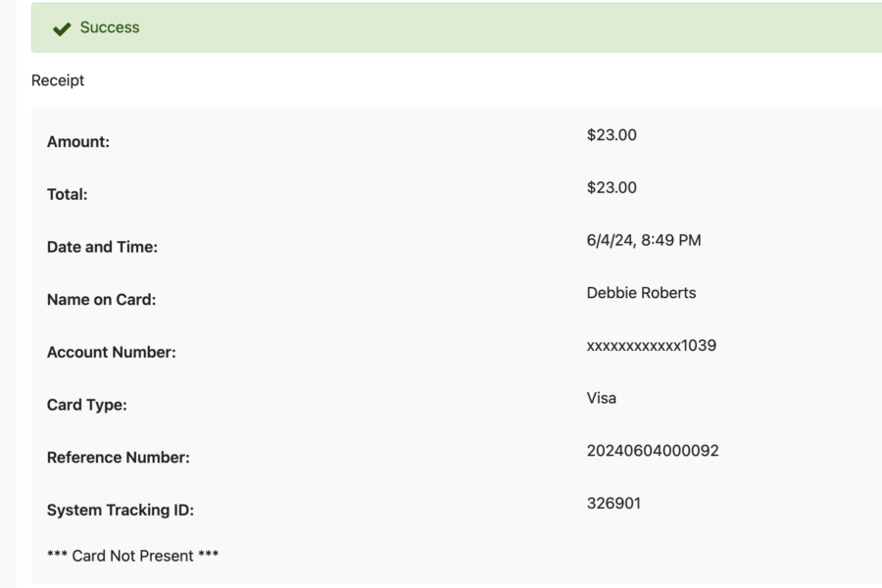Click the Card Not Present notice
The width and height of the screenshot is (882, 588).
click(x=132, y=556)
